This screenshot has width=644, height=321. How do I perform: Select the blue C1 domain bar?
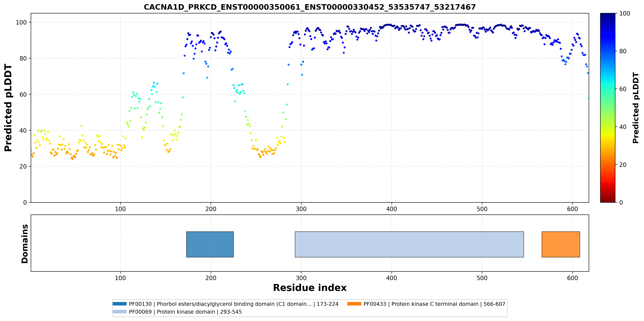pos(210,244)
